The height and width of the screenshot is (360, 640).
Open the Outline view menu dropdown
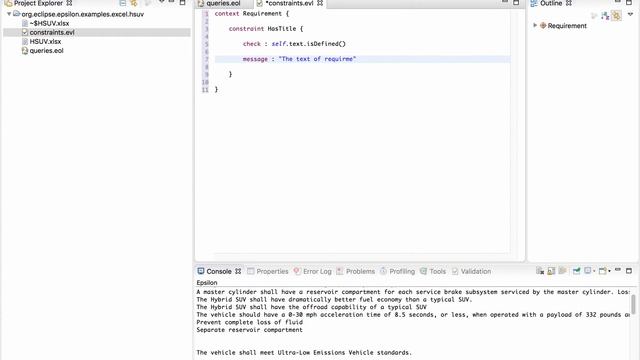[x=631, y=14]
